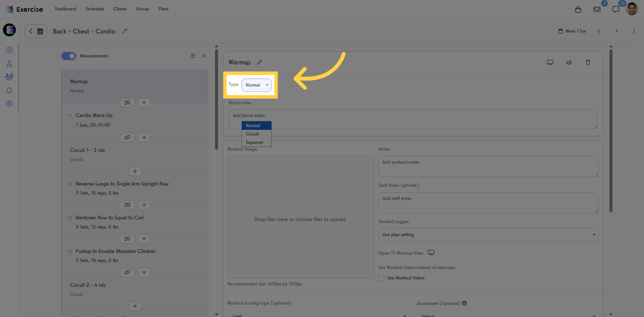The height and width of the screenshot is (317, 644).
Task: Select the Circuit 2 - 4 rds block
Action: 135,289
